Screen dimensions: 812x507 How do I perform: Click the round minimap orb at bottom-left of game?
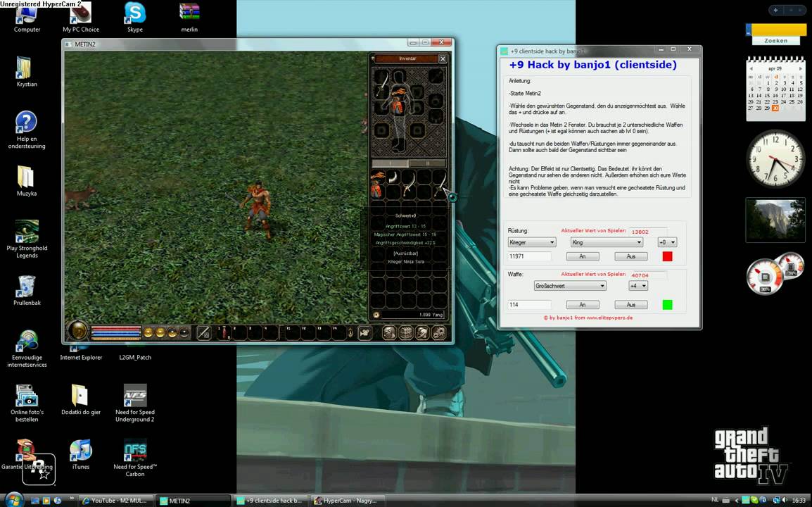pyautogui.click(x=79, y=331)
